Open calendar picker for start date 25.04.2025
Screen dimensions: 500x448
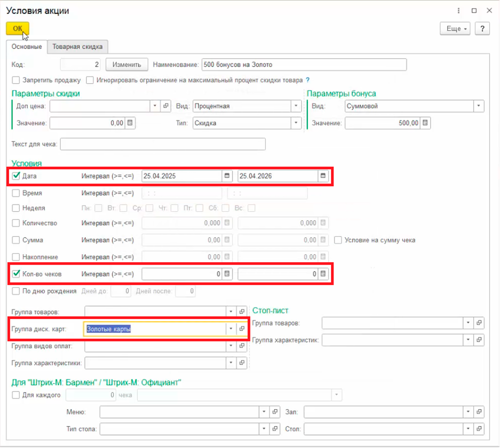[227, 176]
